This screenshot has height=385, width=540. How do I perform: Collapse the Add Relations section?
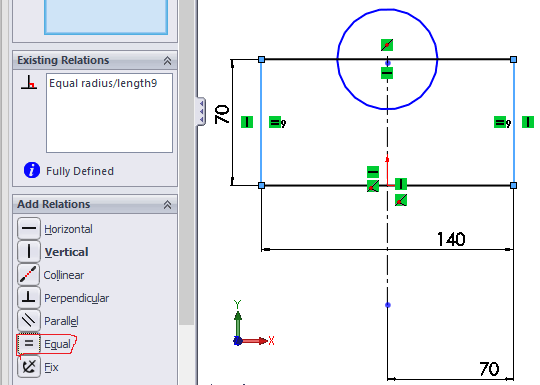167,205
